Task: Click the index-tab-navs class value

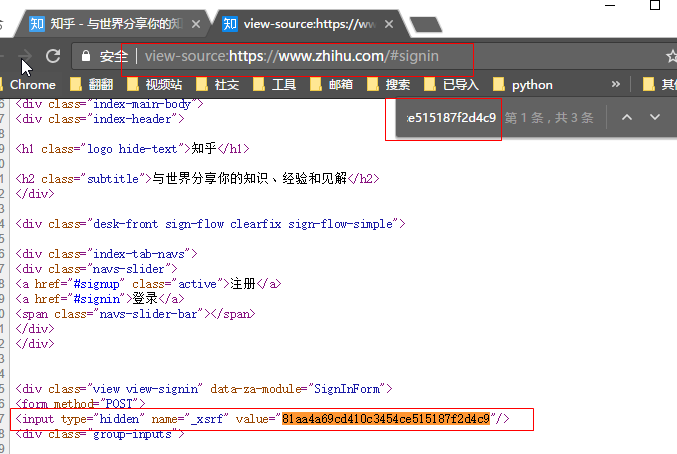Action: pyautogui.click(x=139, y=254)
